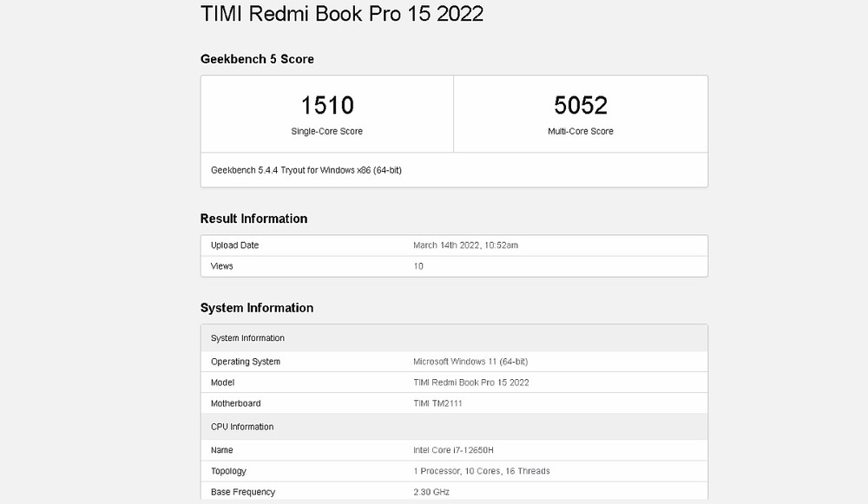Click the Upload Date label
The height and width of the screenshot is (504, 868).
[x=234, y=245]
